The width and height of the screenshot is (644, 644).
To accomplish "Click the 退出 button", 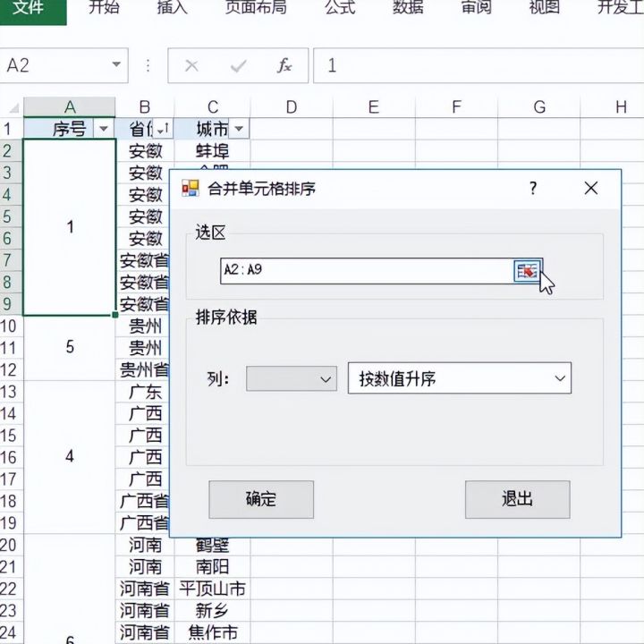I will click(x=518, y=499).
